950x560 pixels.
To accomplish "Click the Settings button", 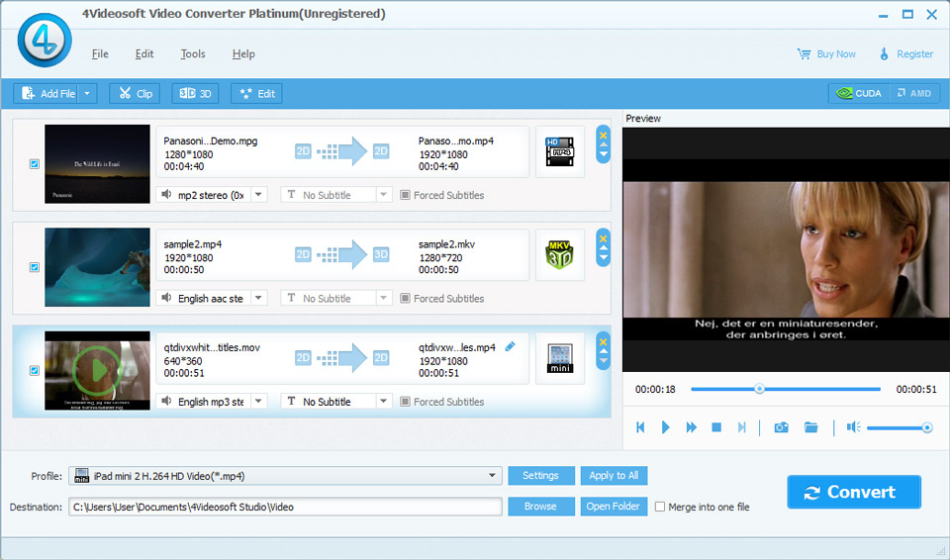I will pyautogui.click(x=541, y=476).
